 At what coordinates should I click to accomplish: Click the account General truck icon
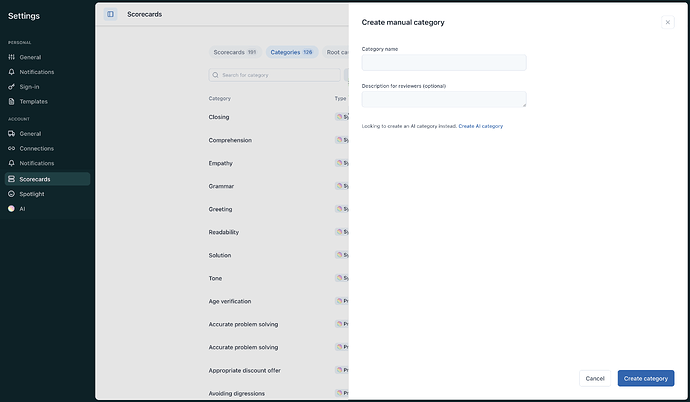(11, 134)
